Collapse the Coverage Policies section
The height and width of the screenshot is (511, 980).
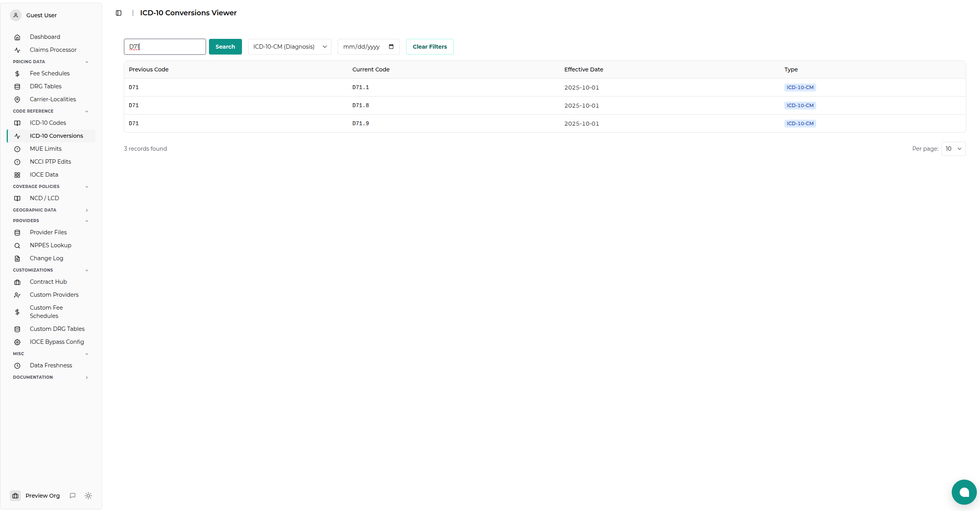(87, 187)
